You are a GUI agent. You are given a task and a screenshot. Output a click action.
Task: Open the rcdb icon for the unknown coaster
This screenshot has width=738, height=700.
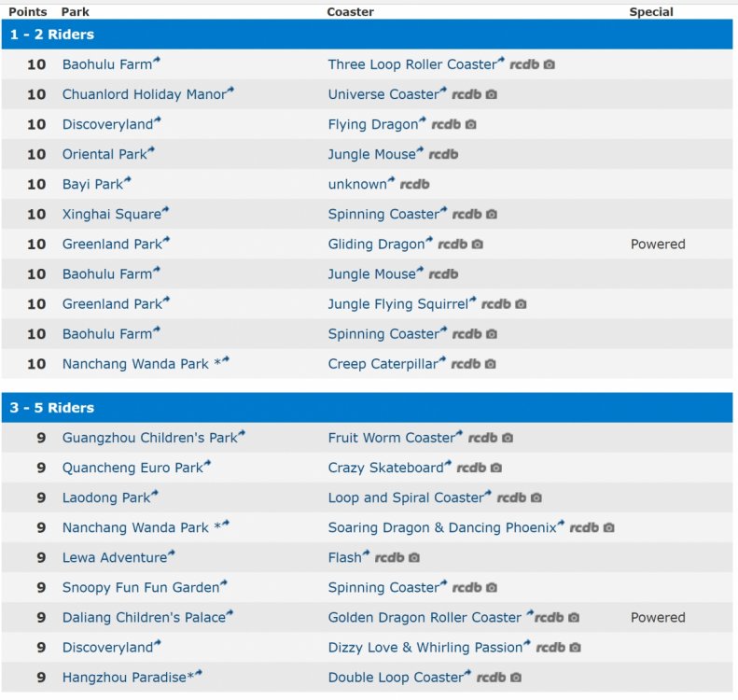[x=414, y=185]
